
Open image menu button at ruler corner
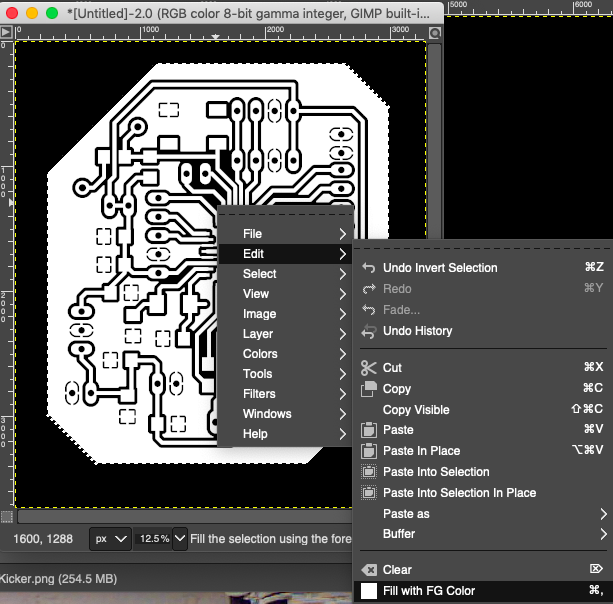[x=7, y=32]
